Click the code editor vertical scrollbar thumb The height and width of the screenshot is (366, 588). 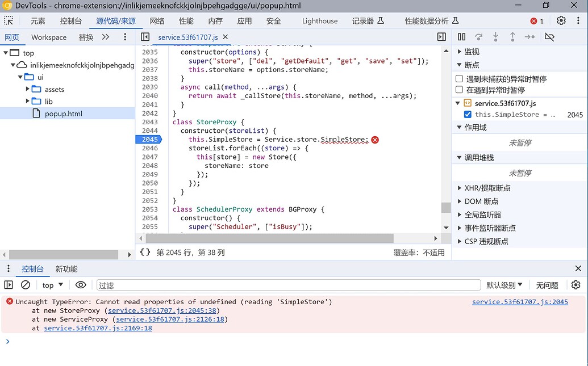(x=446, y=207)
